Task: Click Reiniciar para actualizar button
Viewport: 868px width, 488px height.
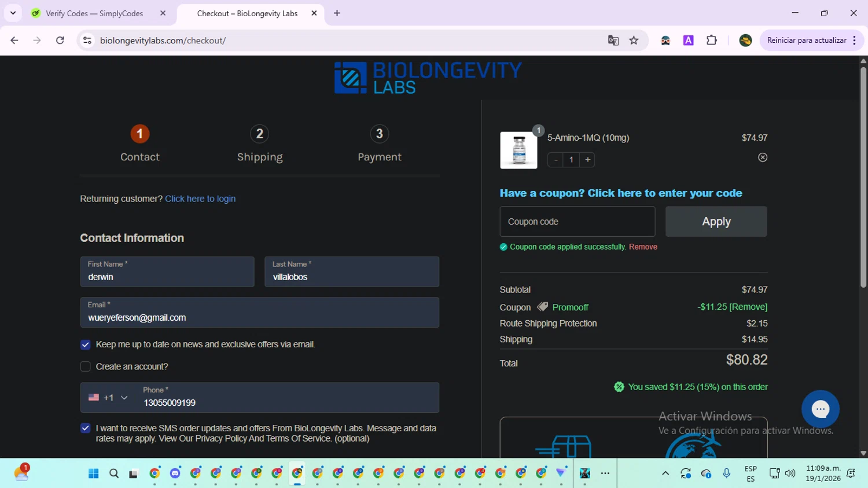Action: [x=807, y=41]
